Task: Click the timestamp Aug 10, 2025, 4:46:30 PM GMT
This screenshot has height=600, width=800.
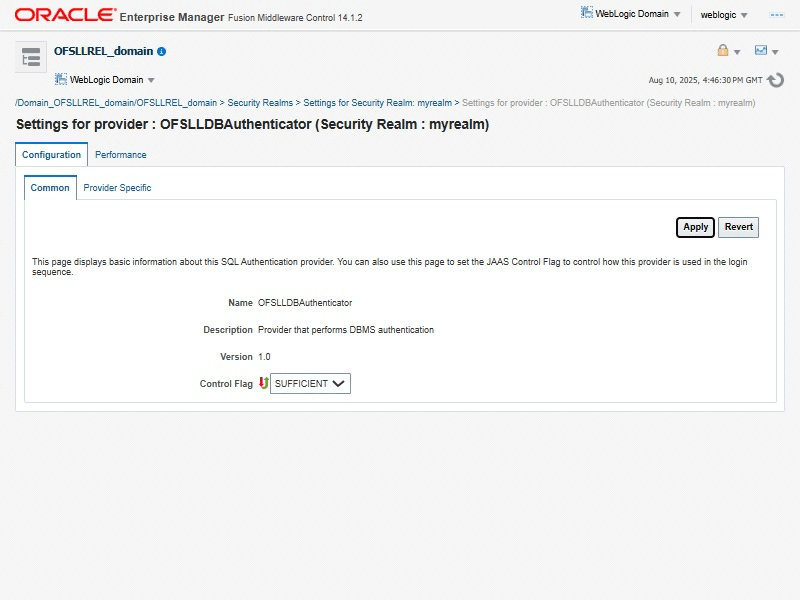Action: point(705,80)
